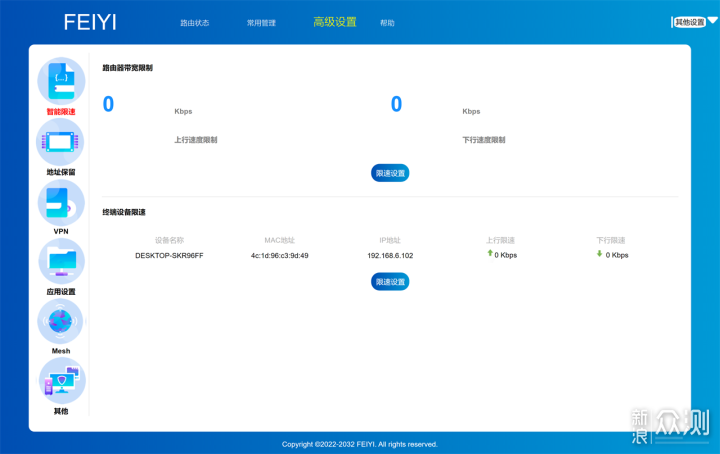
Task: Open the VPN sidebar icon
Action: click(61, 202)
